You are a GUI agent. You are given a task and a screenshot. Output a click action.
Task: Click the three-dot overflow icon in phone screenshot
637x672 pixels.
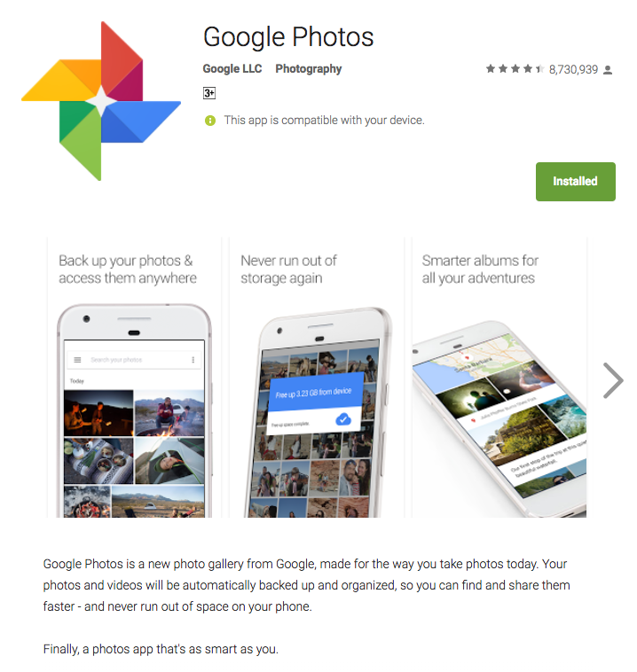[193, 360]
